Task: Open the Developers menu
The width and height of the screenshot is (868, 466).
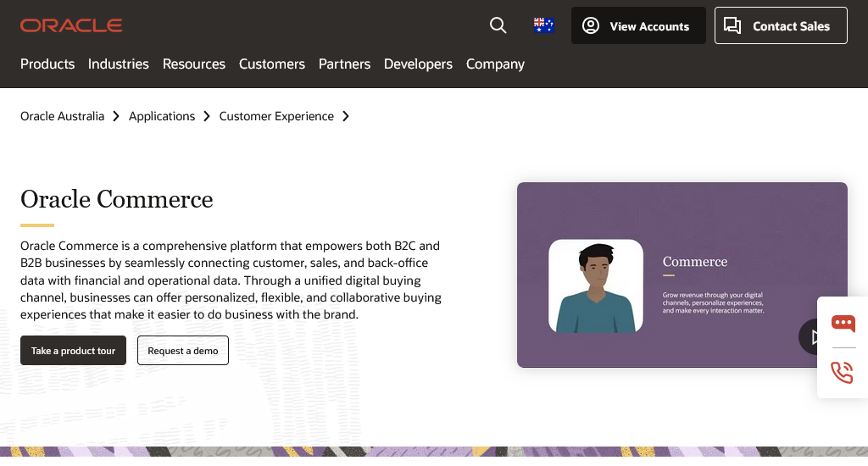Action: 418,64
